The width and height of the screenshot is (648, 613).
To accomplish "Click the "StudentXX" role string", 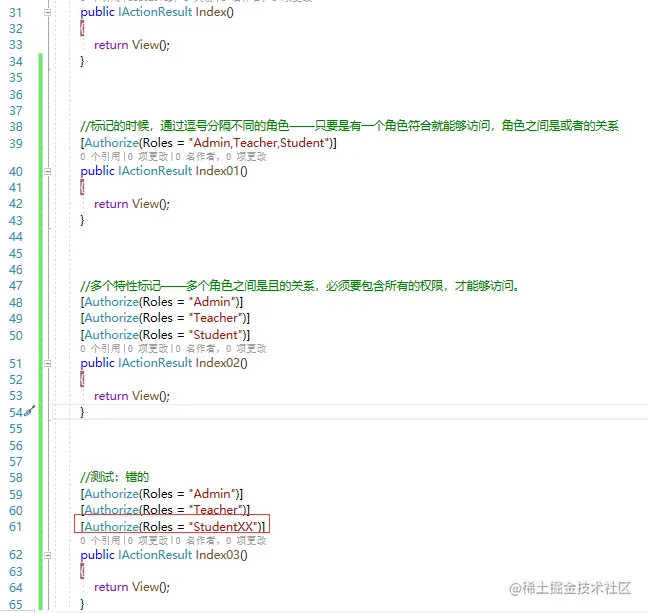I will coord(223,527).
